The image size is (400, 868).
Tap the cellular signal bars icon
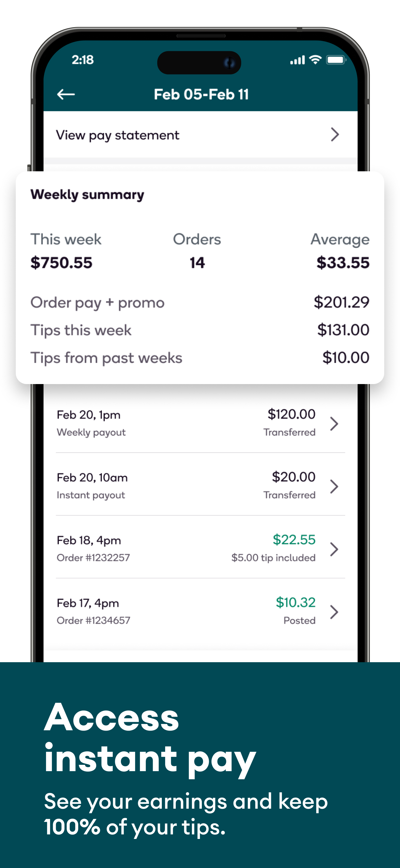pyautogui.click(x=297, y=60)
